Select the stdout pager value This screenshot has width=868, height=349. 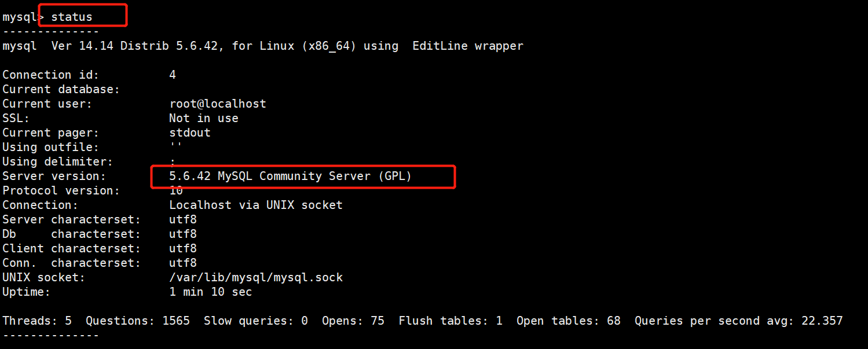pyautogui.click(x=189, y=132)
